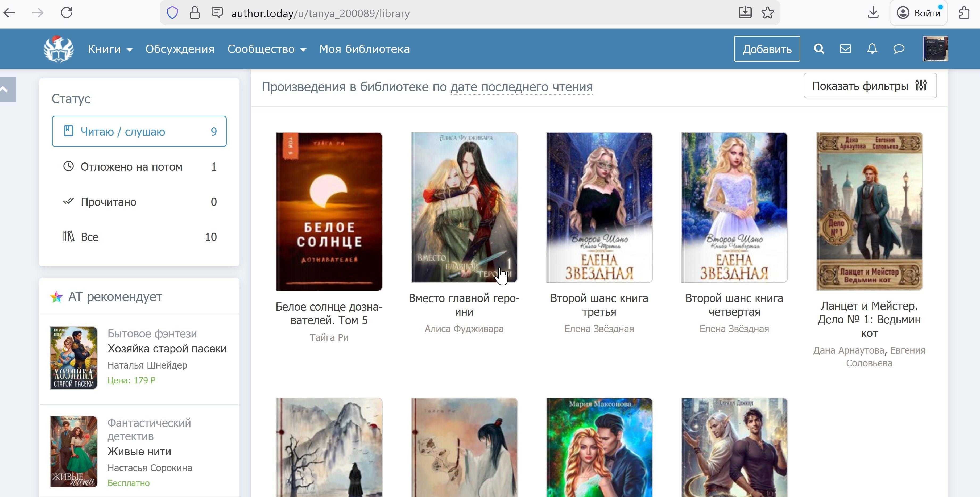
Task: Expand the "Сообщество" dropdown menu
Action: tap(266, 49)
